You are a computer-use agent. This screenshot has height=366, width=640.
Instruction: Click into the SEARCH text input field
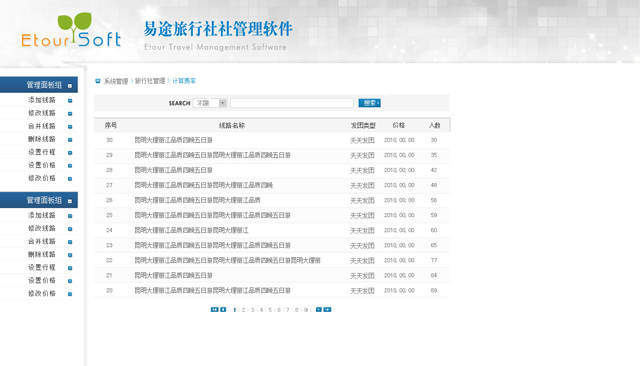292,103
